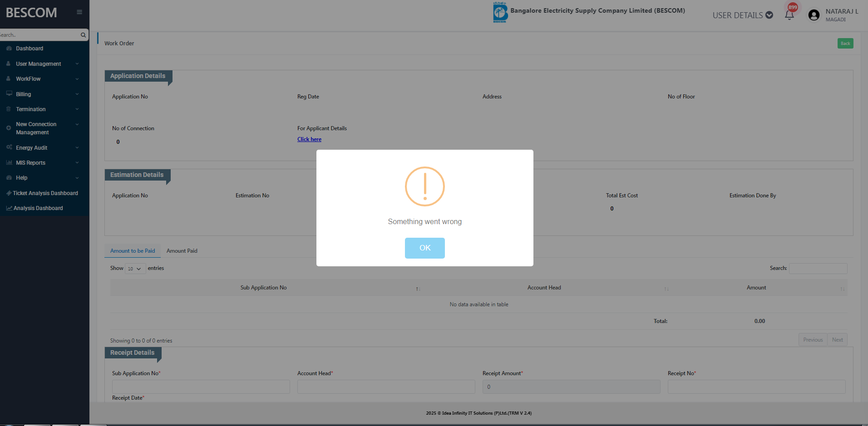Click the New Connection Management plus icon

pos(9,128)
